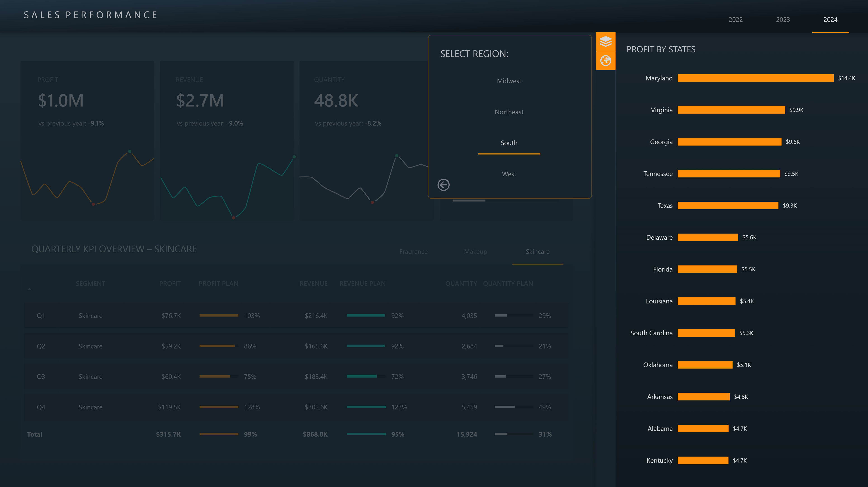Select the West region option
Screen dimensions: 868x487
(508, 174)
